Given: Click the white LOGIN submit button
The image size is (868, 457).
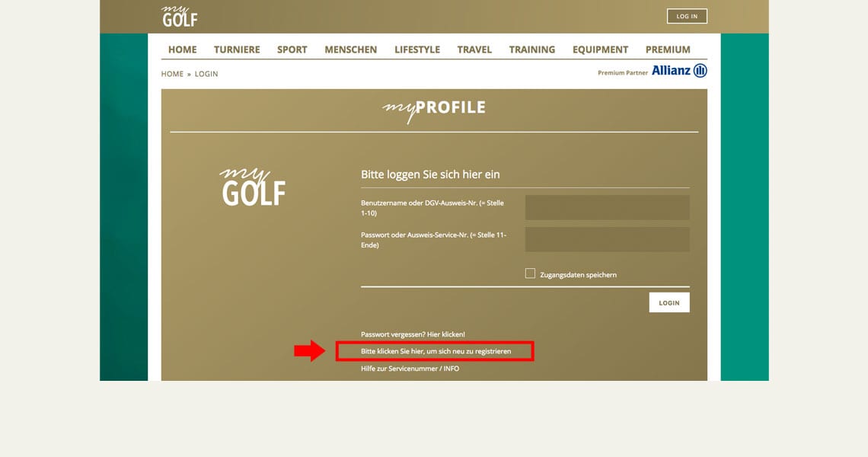Looking at the screenshot, I should [x=669, y=302].
